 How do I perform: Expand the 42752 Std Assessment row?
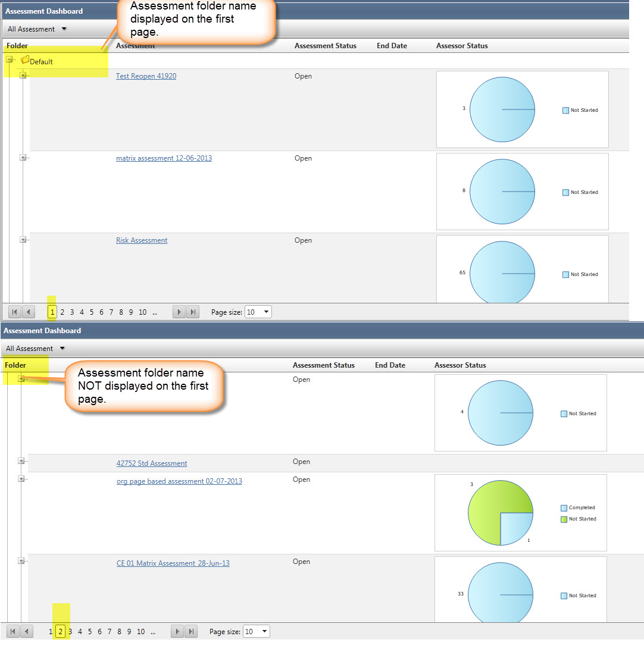(21, 460)
